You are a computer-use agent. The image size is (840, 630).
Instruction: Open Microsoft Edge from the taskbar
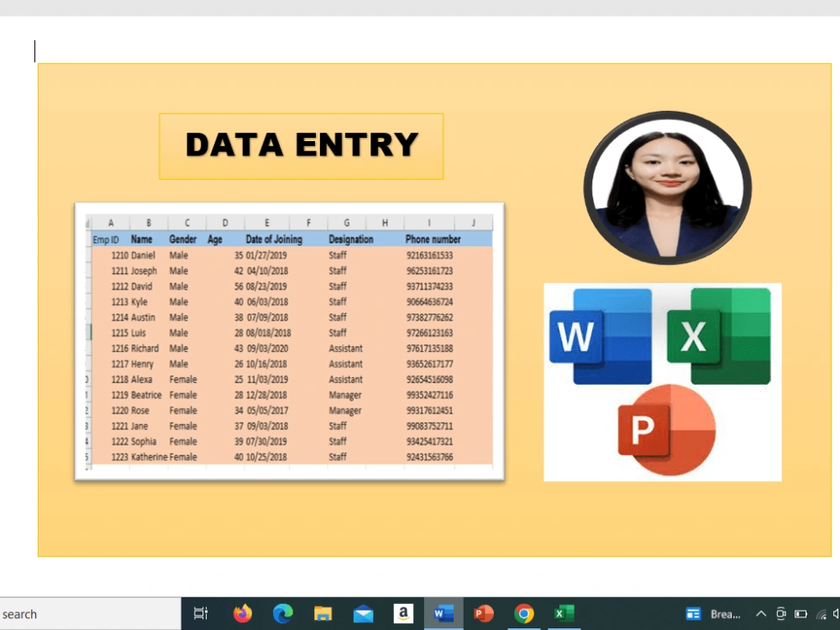[283, 613]
